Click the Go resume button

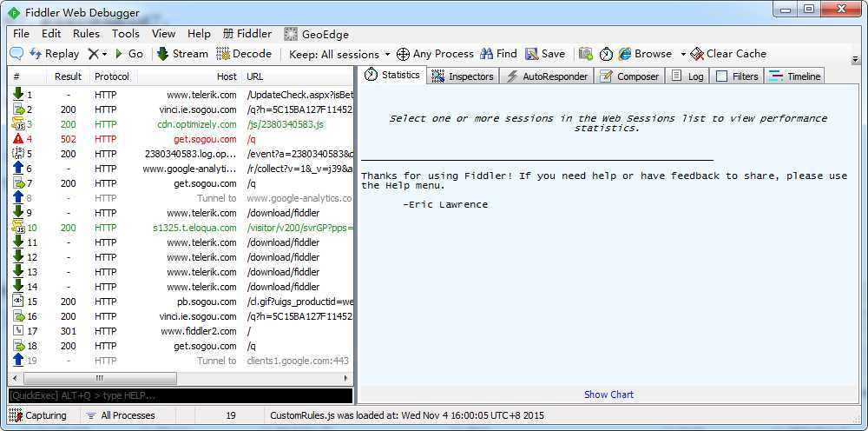[129, 54]
